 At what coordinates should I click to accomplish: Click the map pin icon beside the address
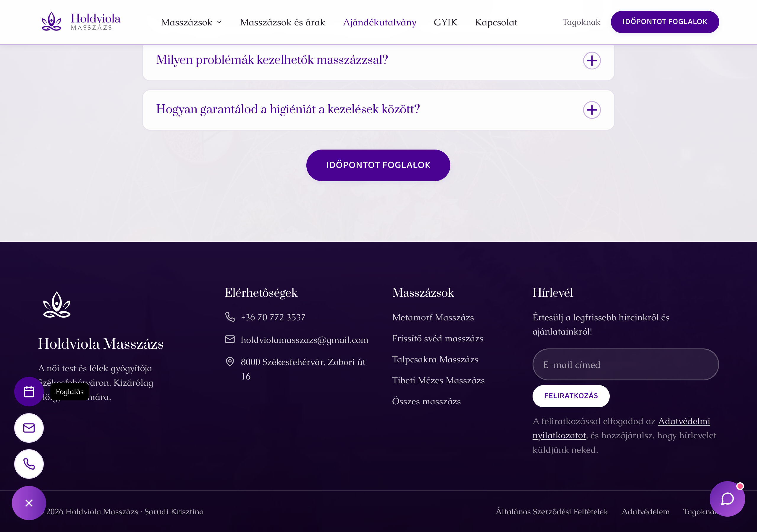coord(230,362)
